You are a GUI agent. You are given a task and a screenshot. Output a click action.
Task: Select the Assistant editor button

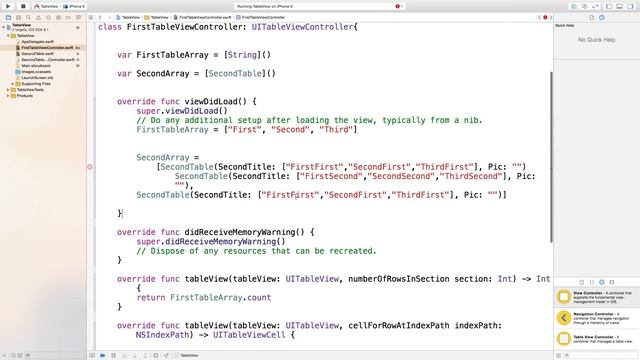584,7
